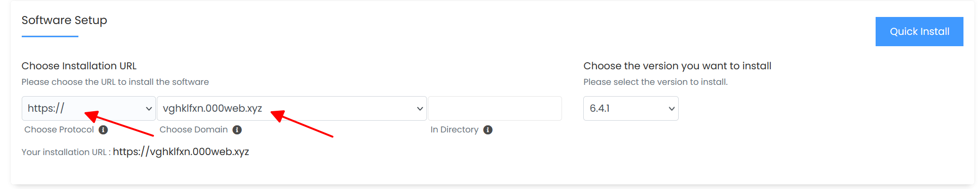Click the info icon beside Choose Domain
The width and height of the screenshot is (980, 189).
(x=237, y=130)
